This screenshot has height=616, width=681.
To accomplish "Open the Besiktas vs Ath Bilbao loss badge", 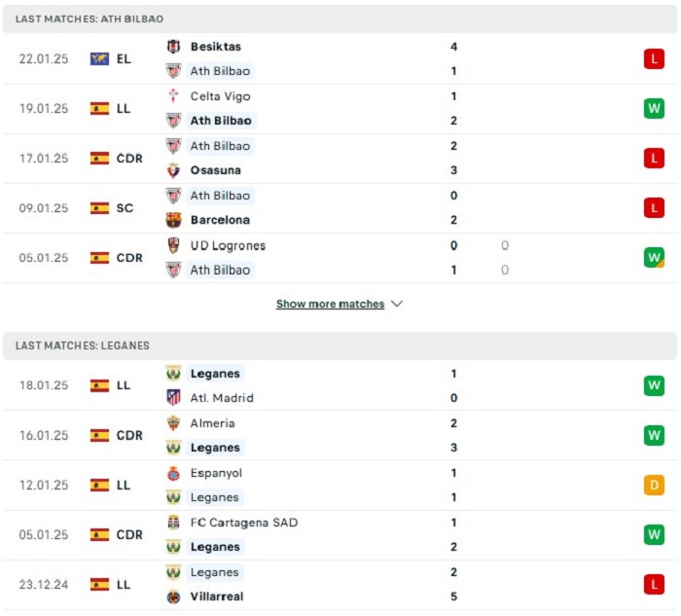I will tap(654, 58).
